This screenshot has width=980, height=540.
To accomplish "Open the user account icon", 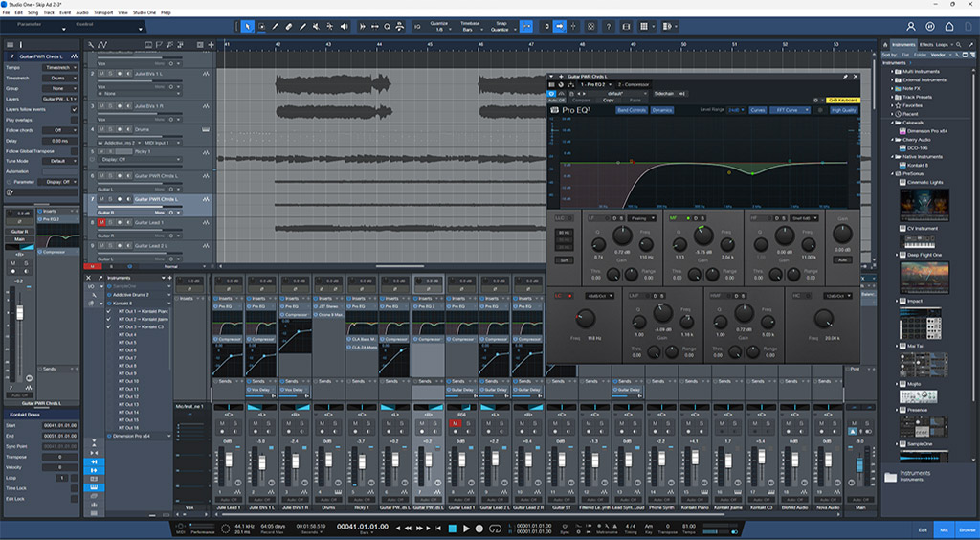I will [x=911, y=26].
